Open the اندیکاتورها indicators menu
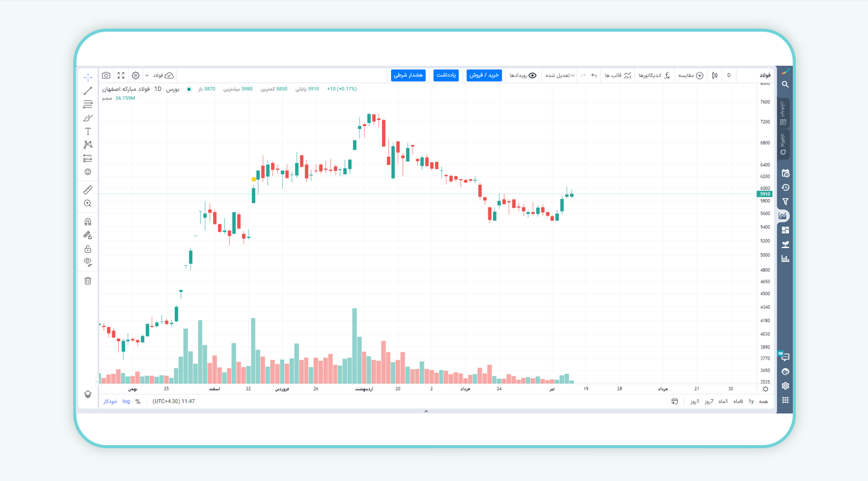 coord(654,75)
